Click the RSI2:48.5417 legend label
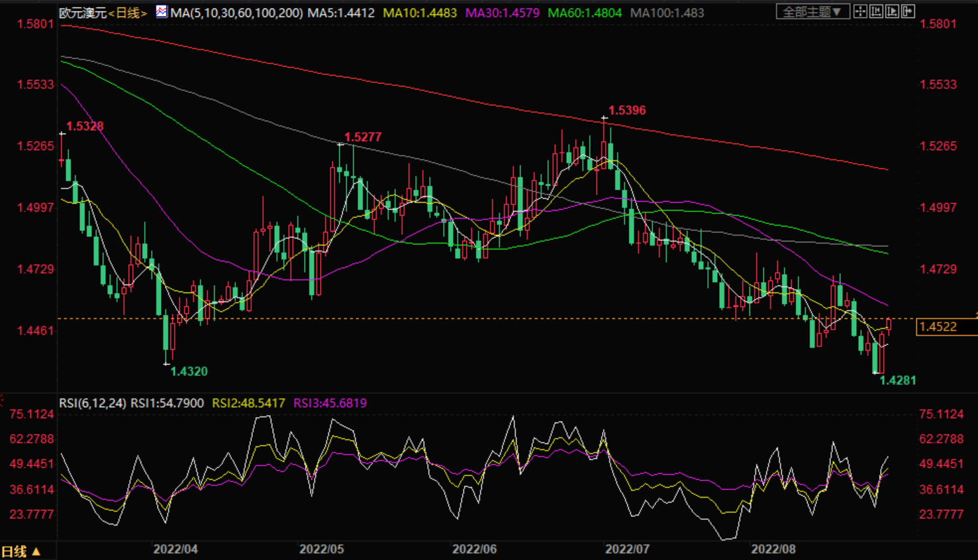 248,403
